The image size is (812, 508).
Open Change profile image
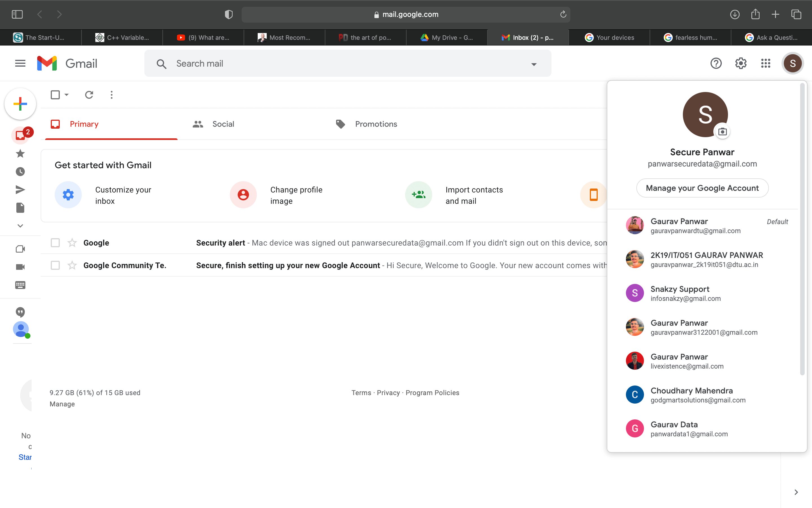[277, 195]
